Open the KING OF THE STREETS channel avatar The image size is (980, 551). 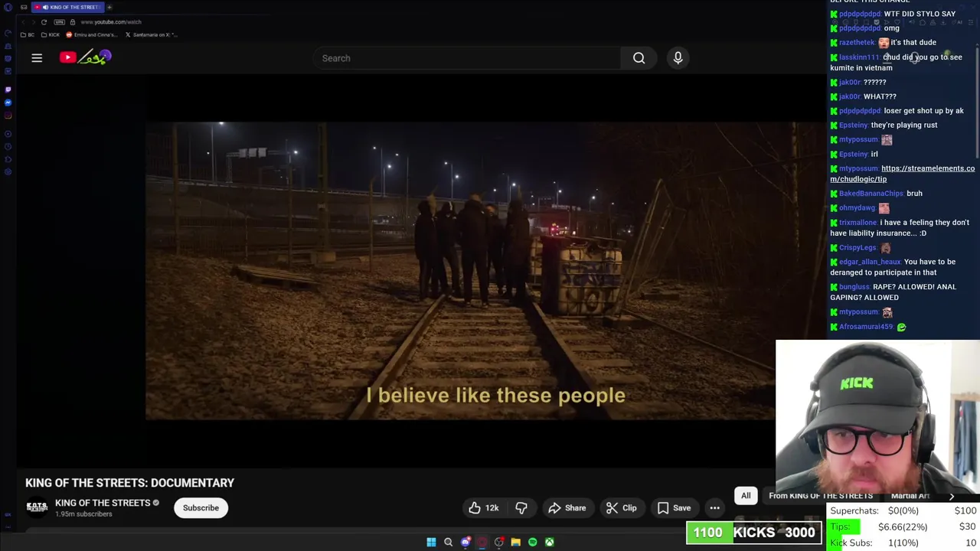pos(37,507)
